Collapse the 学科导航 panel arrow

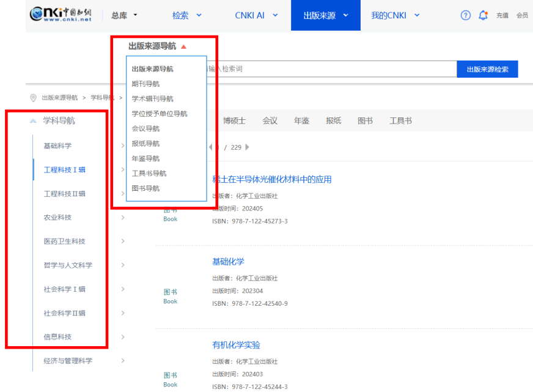33,121
